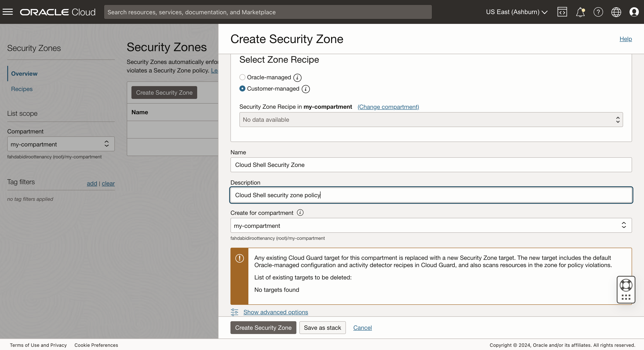Open the user profile avatar menu
The height and width of the screenshot is (350, 644).
click(634, 12)
